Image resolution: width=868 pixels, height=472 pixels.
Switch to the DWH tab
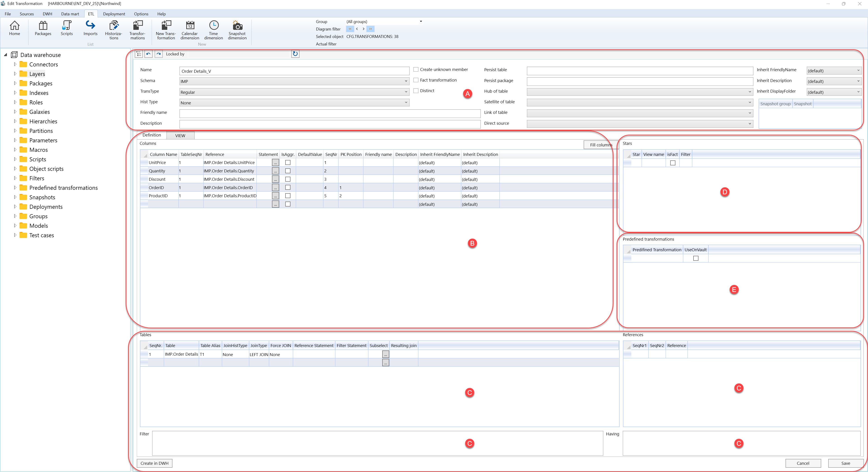point(47,14)
